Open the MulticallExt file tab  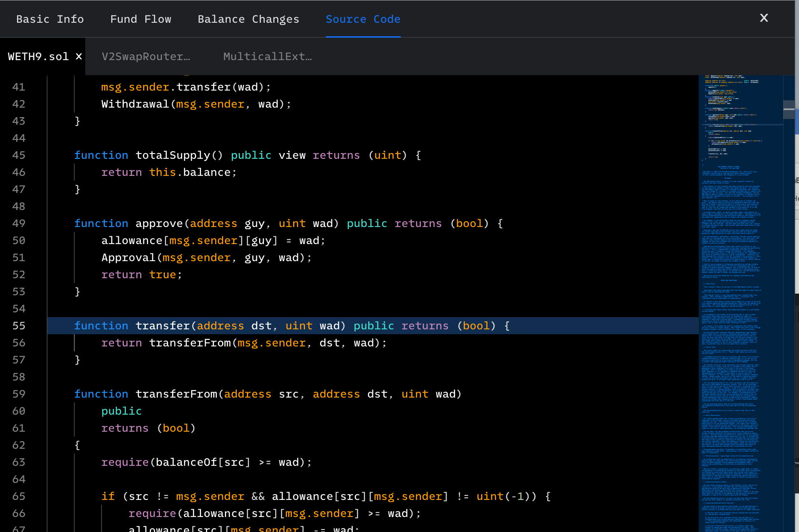pos(268,56)
